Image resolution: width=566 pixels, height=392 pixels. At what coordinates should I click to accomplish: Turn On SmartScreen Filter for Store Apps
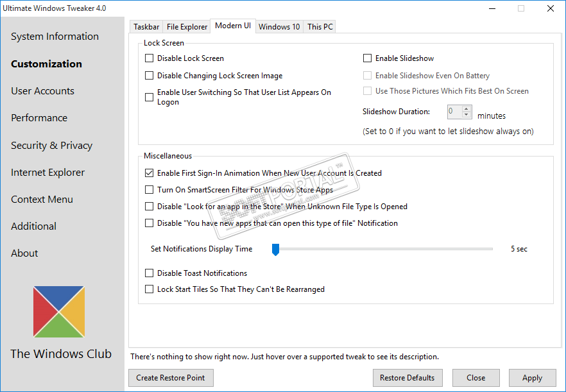click(149, 190)
